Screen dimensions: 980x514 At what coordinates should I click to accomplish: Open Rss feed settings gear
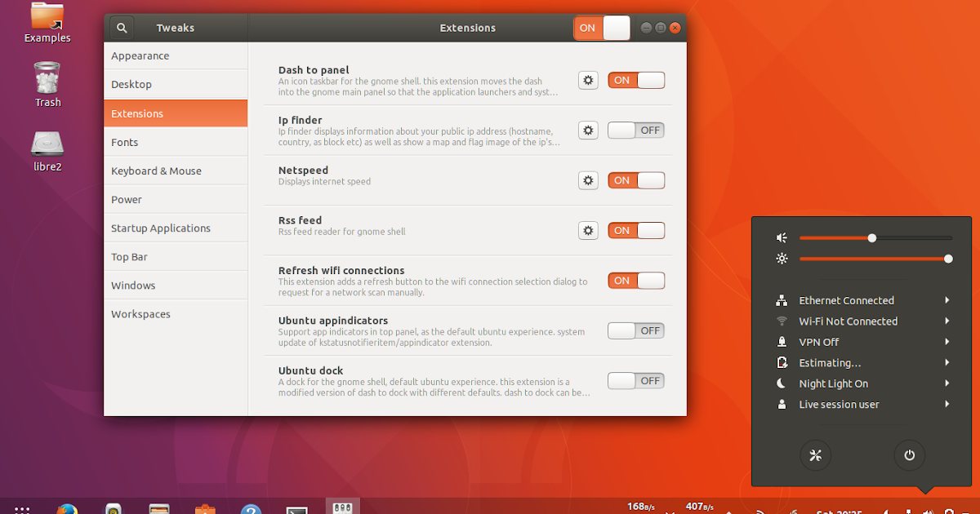(588, 230)
